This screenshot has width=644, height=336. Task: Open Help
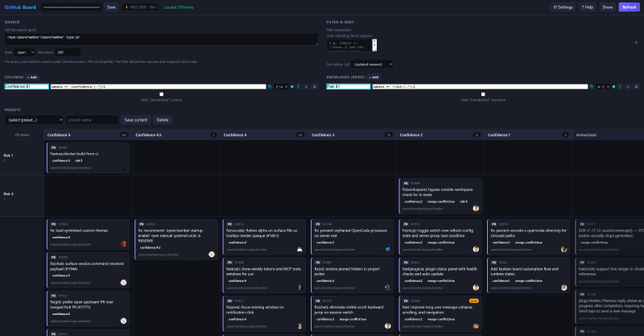point(588,7)
